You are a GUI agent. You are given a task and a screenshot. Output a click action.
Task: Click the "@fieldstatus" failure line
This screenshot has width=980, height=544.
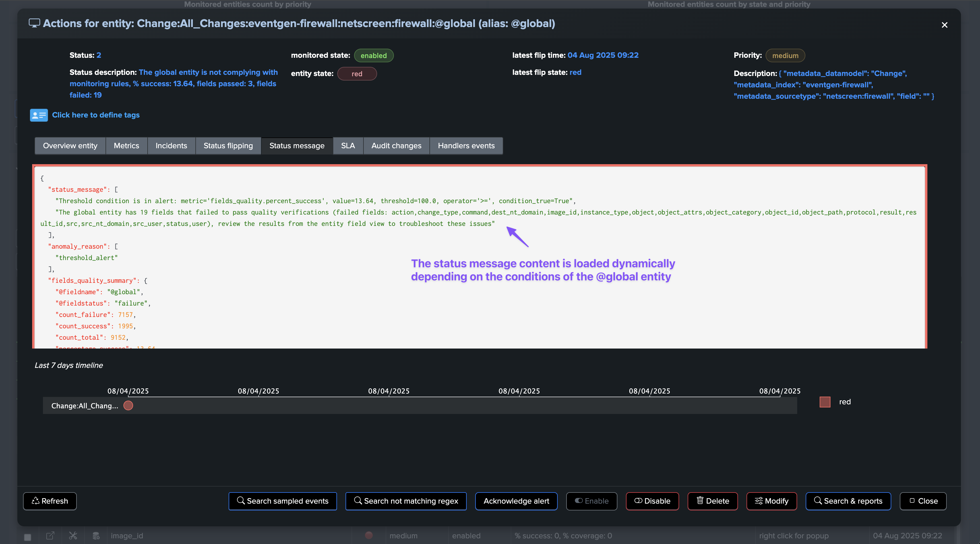pyautogui.click(x=103, y=303)
